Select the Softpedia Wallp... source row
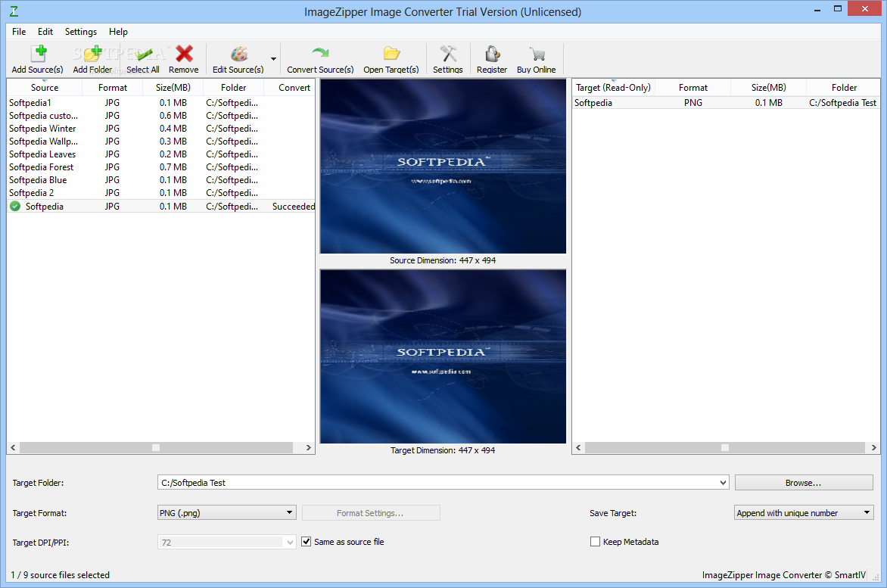This screenshot has width=887, height=588. pyautogui.click(x=160, y=142)
